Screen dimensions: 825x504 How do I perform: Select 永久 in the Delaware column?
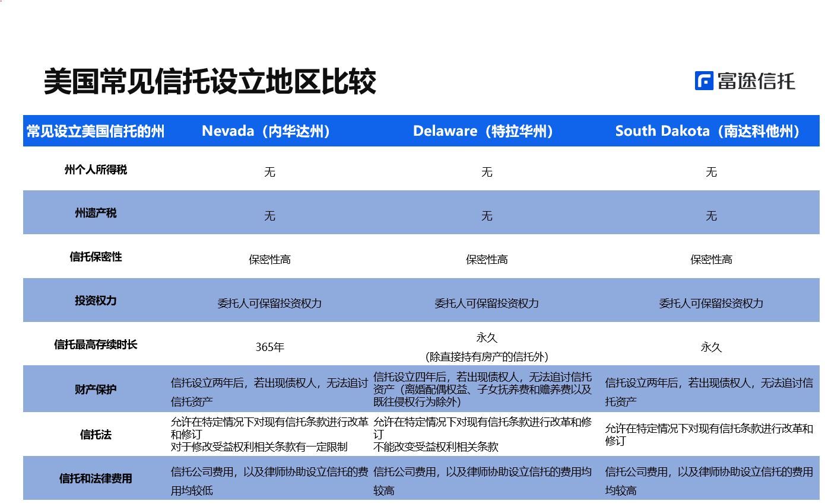click(x=487, y=338)
